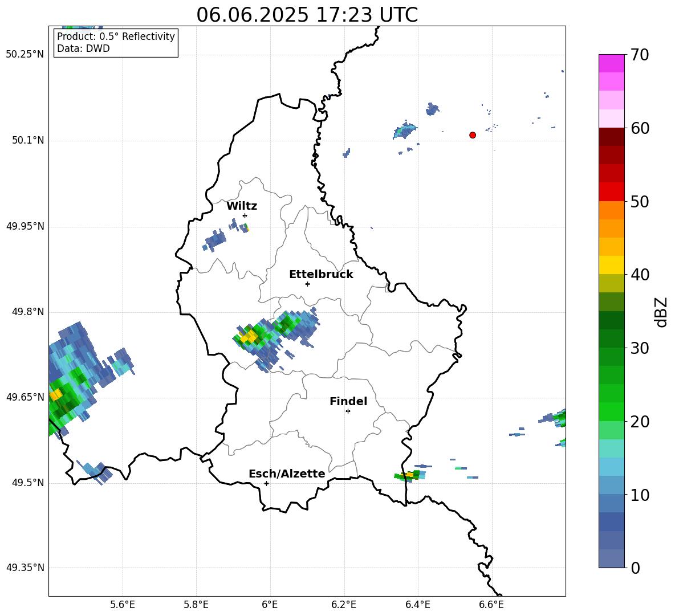Click the title 06.06.2025 17:23 UTC
675x616 pixels.
[x=307, y=15]
